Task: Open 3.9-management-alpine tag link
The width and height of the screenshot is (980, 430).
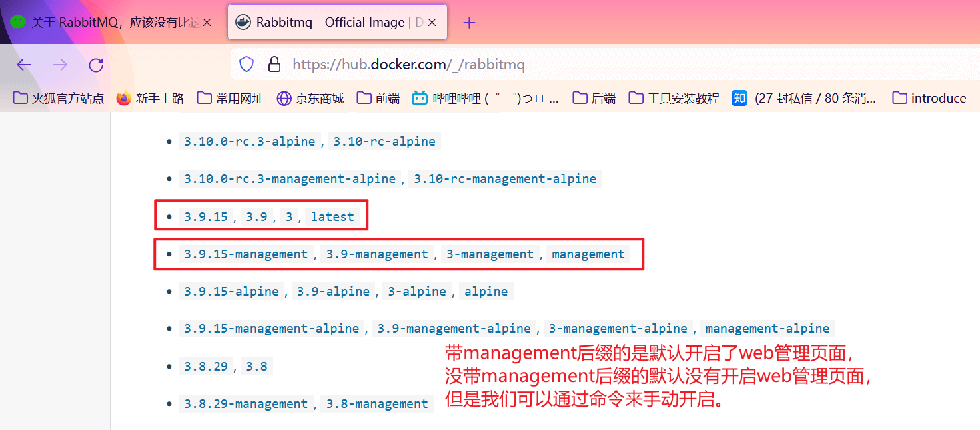Action: pos(454,328)
